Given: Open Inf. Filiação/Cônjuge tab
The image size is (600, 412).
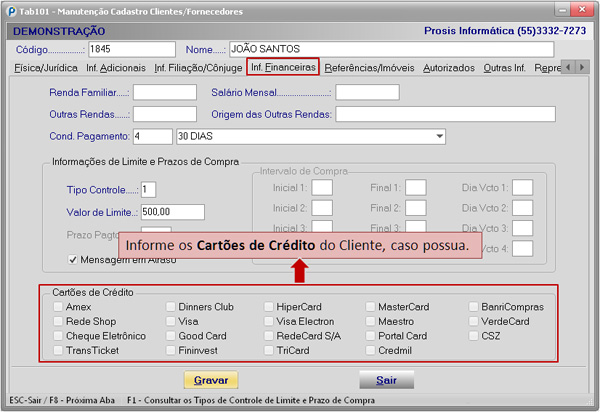Looking at the screenshot, I should click(x=198, y=68).
